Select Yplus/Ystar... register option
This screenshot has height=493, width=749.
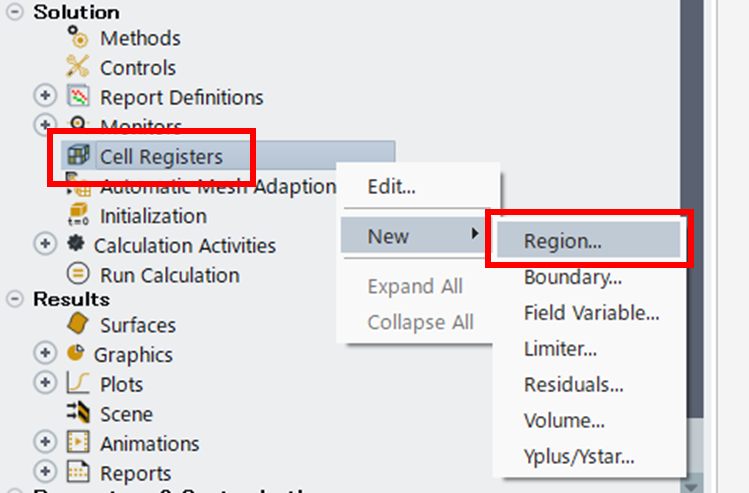point(579,456)
